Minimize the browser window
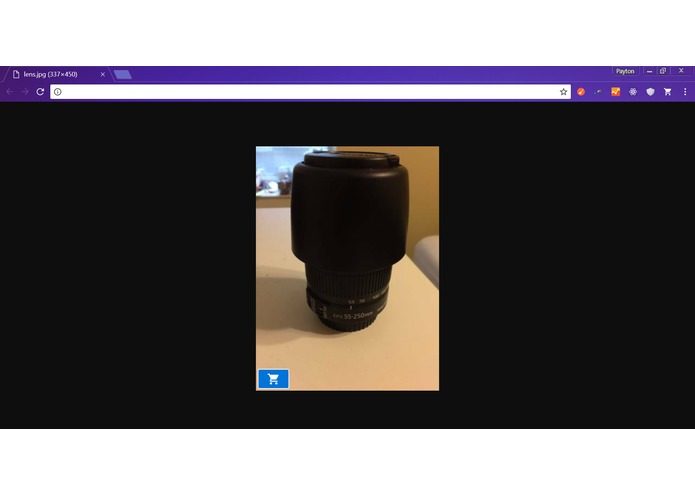 point(649,71)
